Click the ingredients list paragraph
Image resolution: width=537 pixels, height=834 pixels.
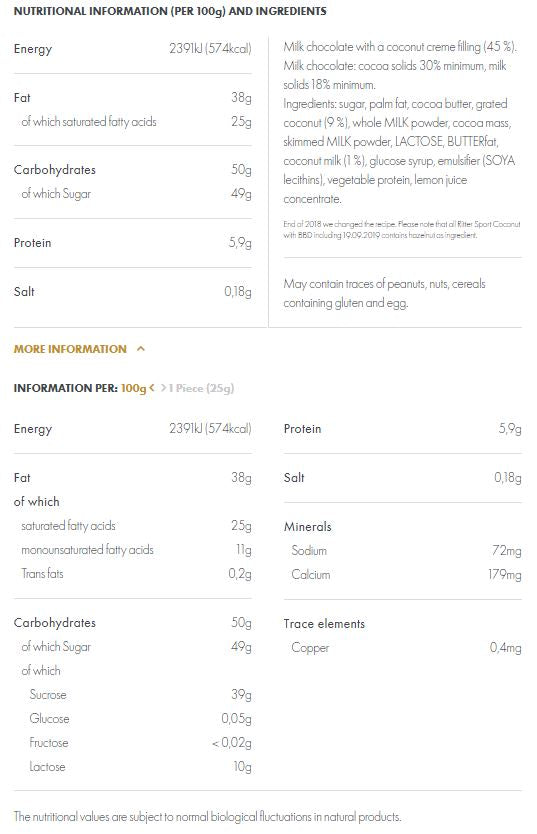click(x=399, y=123)
